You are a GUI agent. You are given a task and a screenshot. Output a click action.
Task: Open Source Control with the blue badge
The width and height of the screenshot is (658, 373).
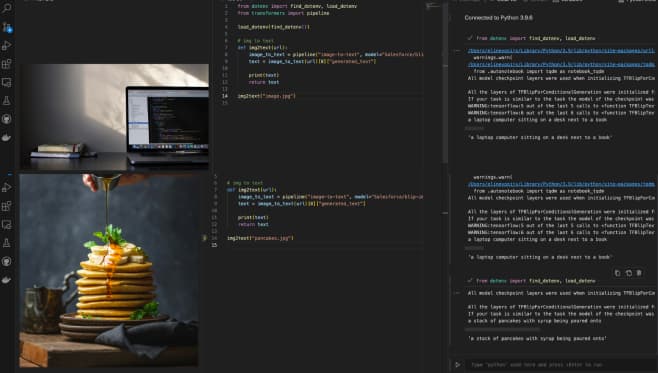coord(7,28)
